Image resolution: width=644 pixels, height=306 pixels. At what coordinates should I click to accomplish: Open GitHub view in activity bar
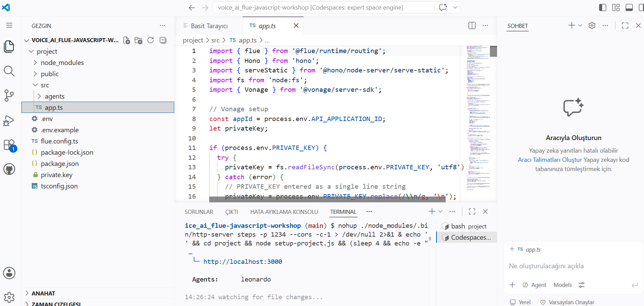coord(9,169)
